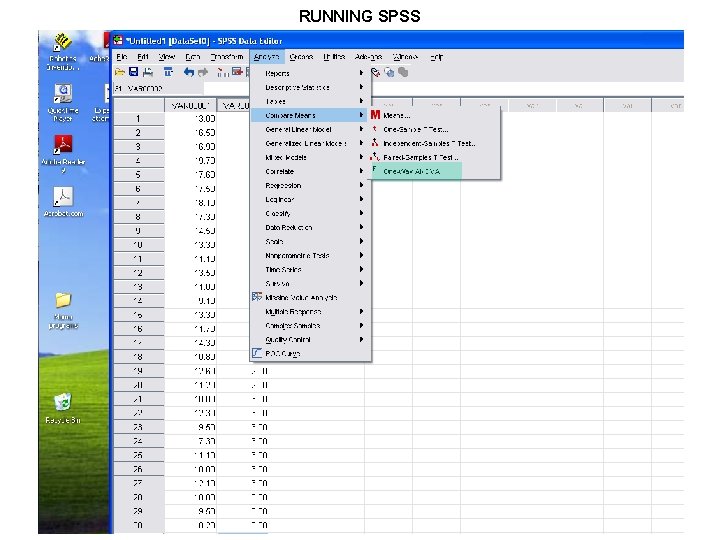Open the View menu
This screenshot has height=540, width=720.
click(167, 57)
